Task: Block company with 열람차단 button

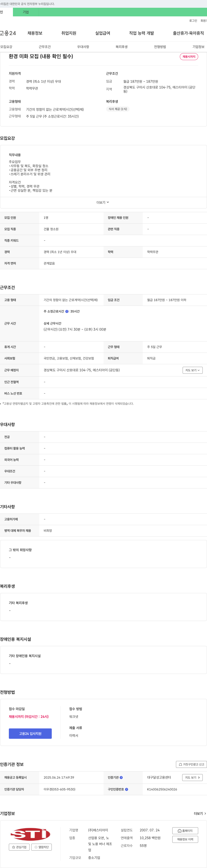Action: pos(41,847)
